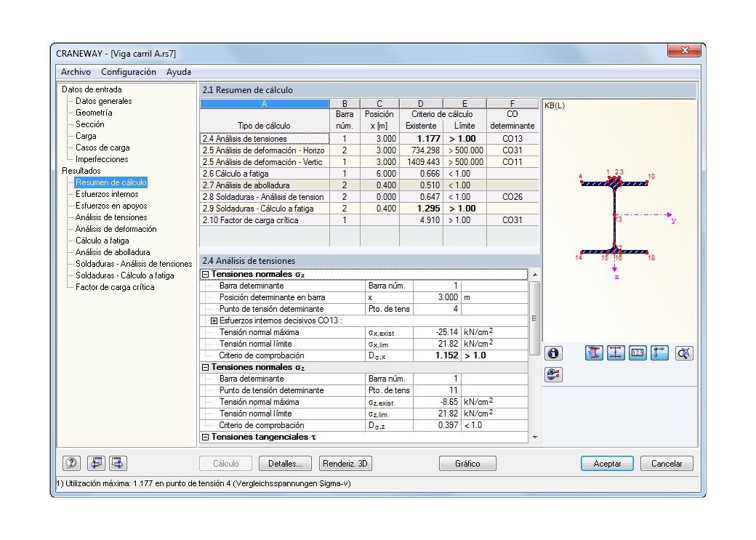Open Análisis de abolladura tree item

pyautogui.click(x=113, y=252)
